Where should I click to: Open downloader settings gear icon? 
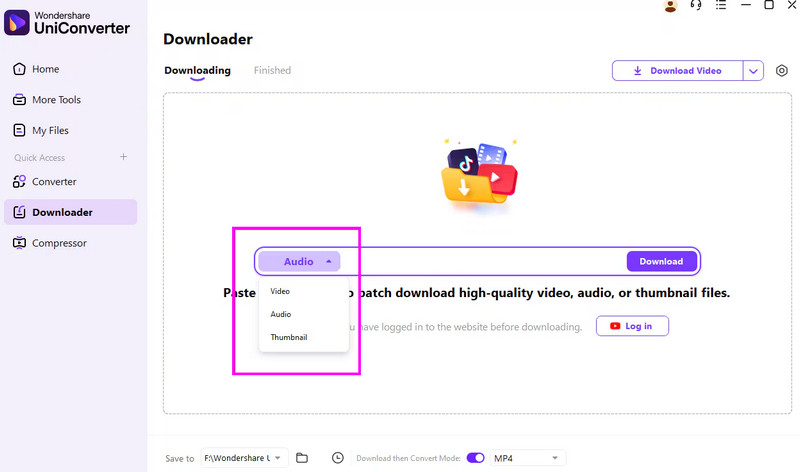coord(782,70)
